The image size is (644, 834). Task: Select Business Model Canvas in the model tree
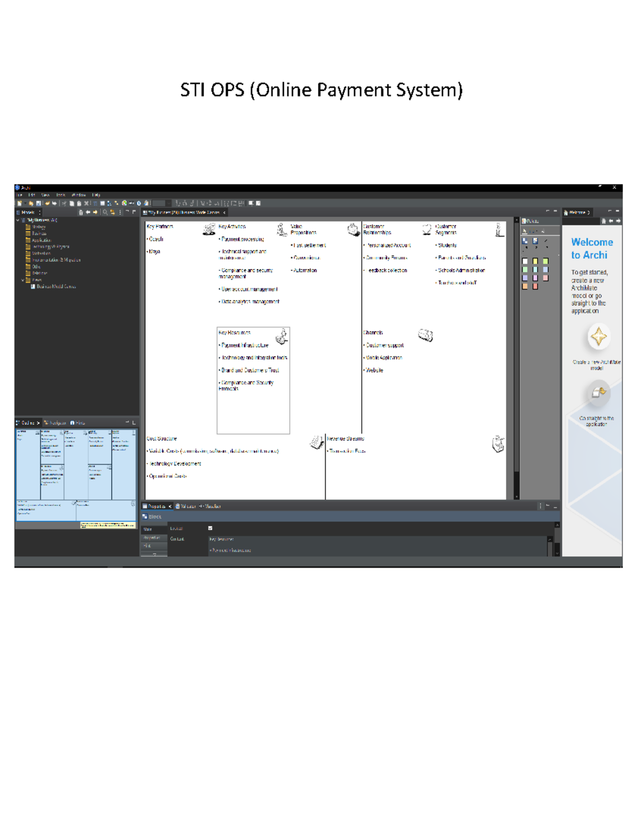(53, 286)
